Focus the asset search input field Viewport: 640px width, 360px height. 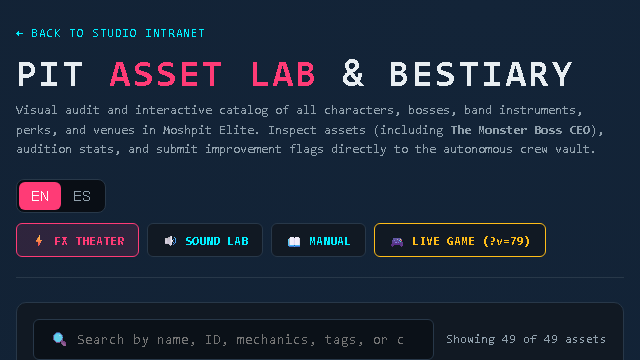pyautogui.click(x=233, y=340)
